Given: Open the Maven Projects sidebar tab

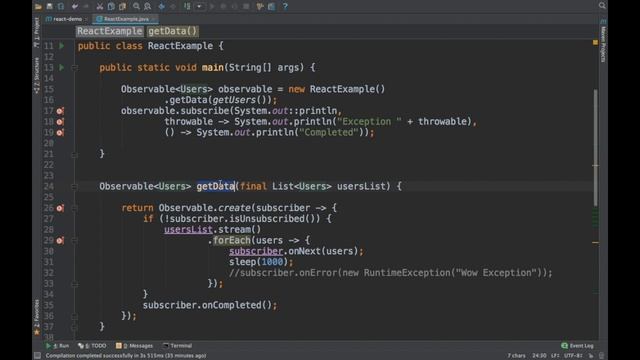Looking at the screenshot, I should (603, 41).
